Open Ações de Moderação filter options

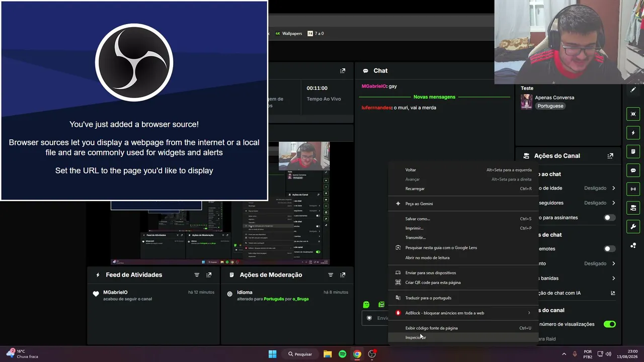(331, 275)
